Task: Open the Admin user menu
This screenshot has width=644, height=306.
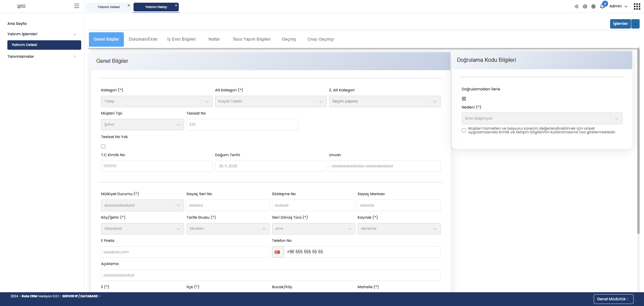Action: pyautogui.click(x=618, y=6)
